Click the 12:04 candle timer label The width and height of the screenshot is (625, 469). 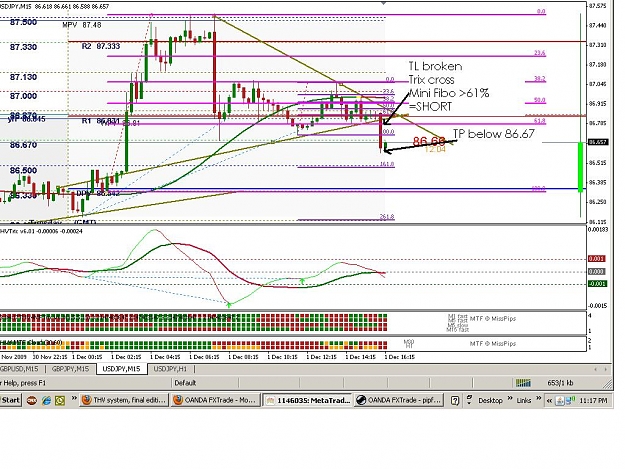tap(435, 149)
